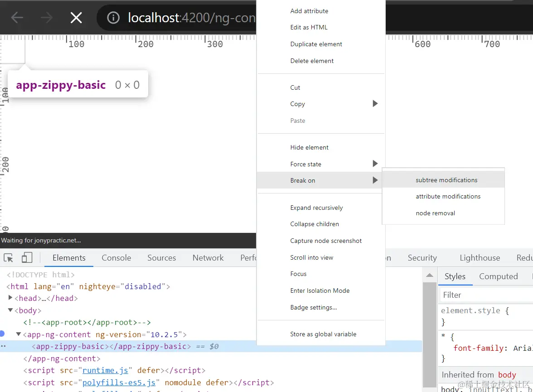Select Delete element
The width and height of the screenshot is (533, 392).
(x=312, y=61)
